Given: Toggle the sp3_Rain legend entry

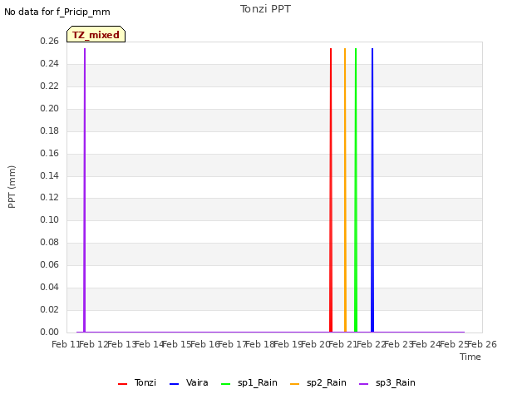Looking at the screenshot, I should [387, 382].
